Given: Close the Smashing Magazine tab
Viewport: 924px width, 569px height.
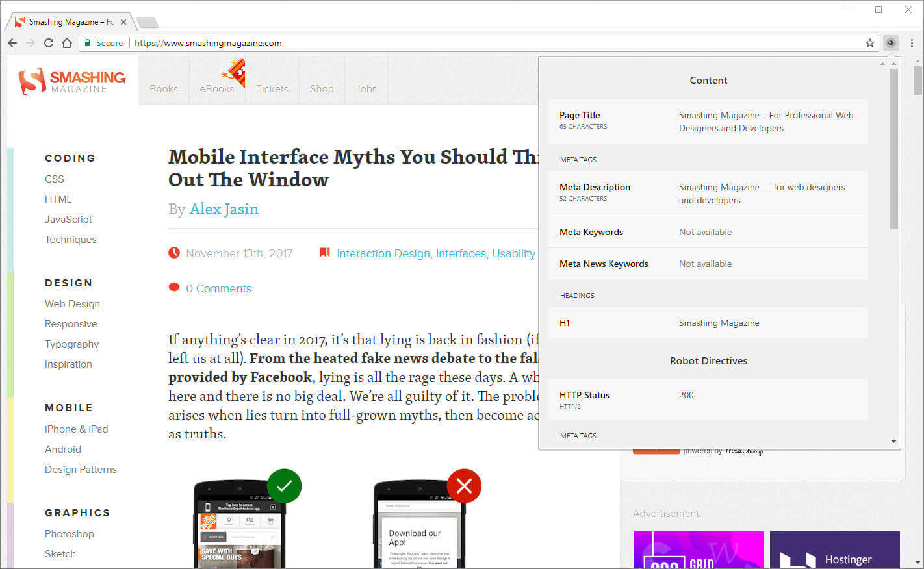Looking at the screenshot, I should pyautogui.click(x=123, y=22).
